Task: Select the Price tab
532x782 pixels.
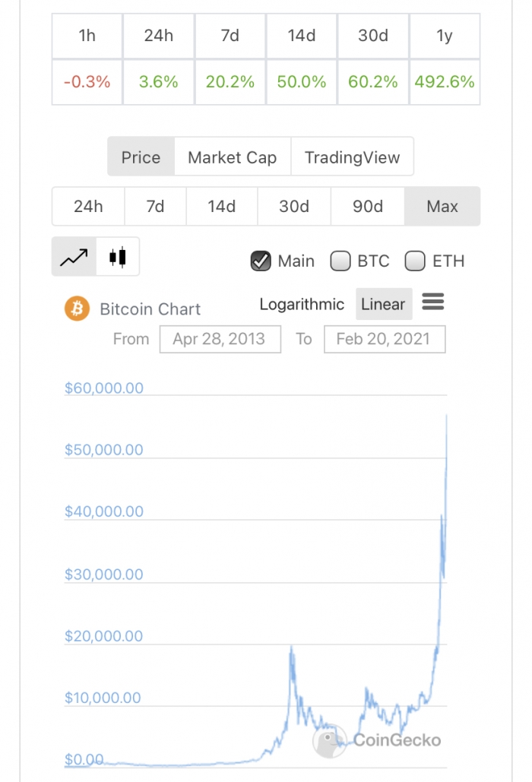Action: (141, 157)
